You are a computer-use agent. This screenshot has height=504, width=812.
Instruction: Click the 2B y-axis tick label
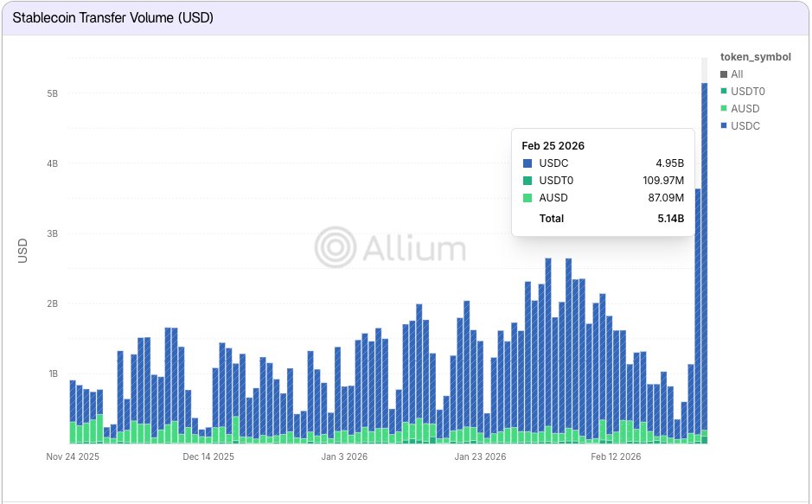[52, 303]
